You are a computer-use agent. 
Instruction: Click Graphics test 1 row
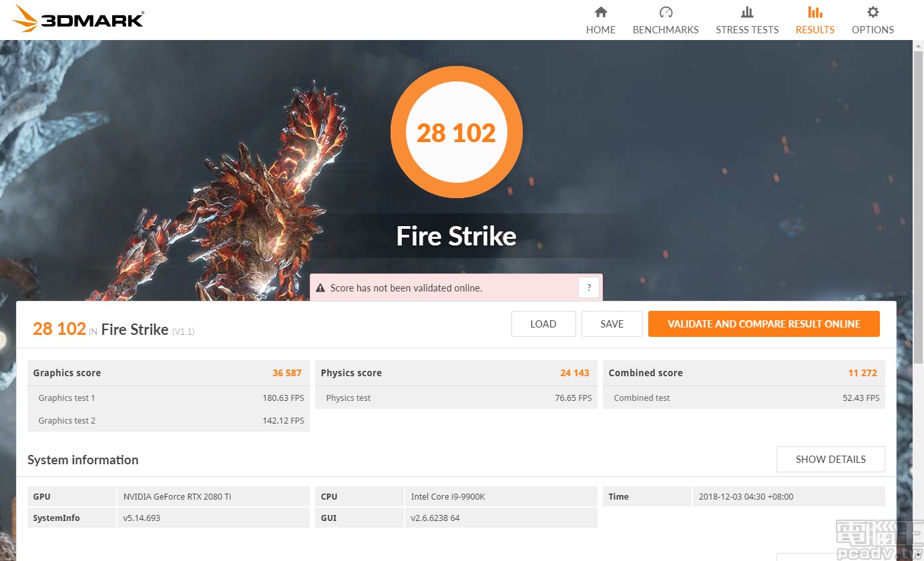pyautogui.click(x=168, y=398)
